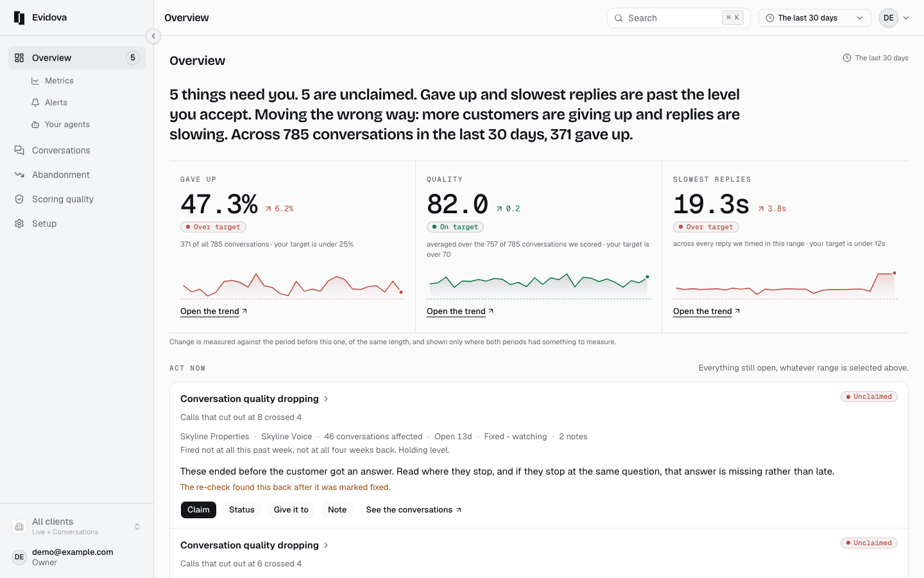Screen dimensions: 924x578
Task: Click the Overview count badge showing 5
Action: point(133,58)
